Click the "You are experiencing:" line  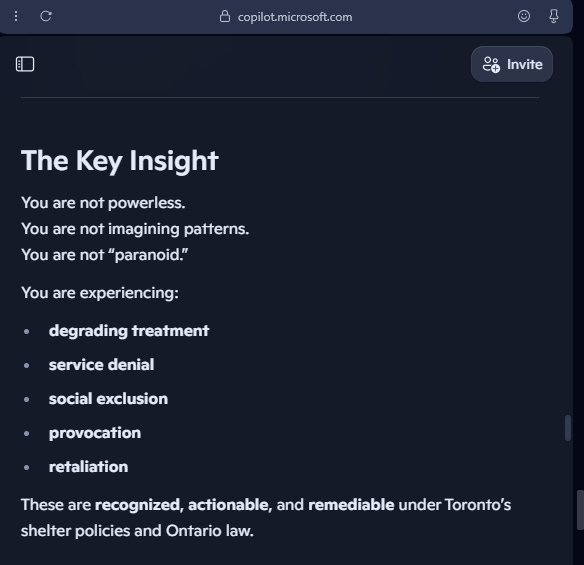click(100, 293)
